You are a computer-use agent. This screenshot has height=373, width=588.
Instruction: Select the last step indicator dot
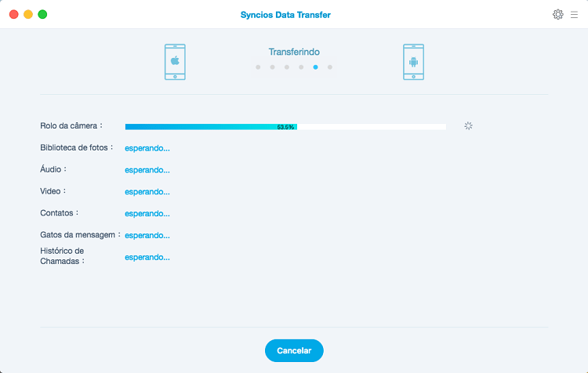pos(330,67)
